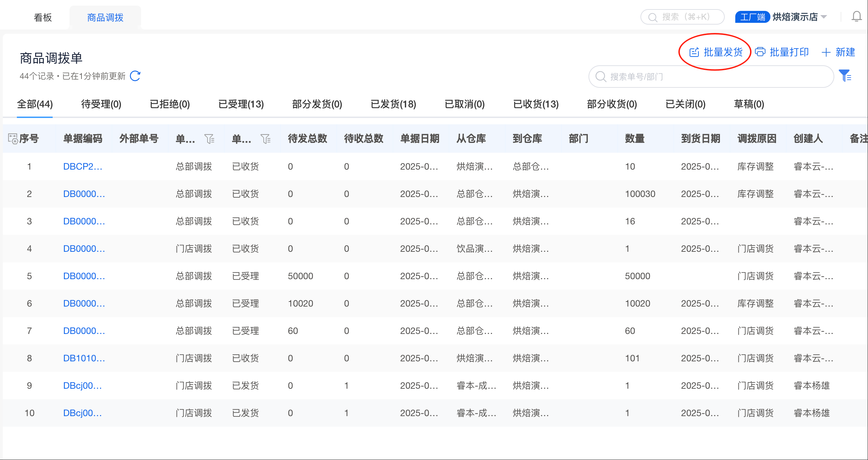This screenshot has height=460, width=868.
Task: Click the filter icon on the first 单... column
Action: click(210, 139)
